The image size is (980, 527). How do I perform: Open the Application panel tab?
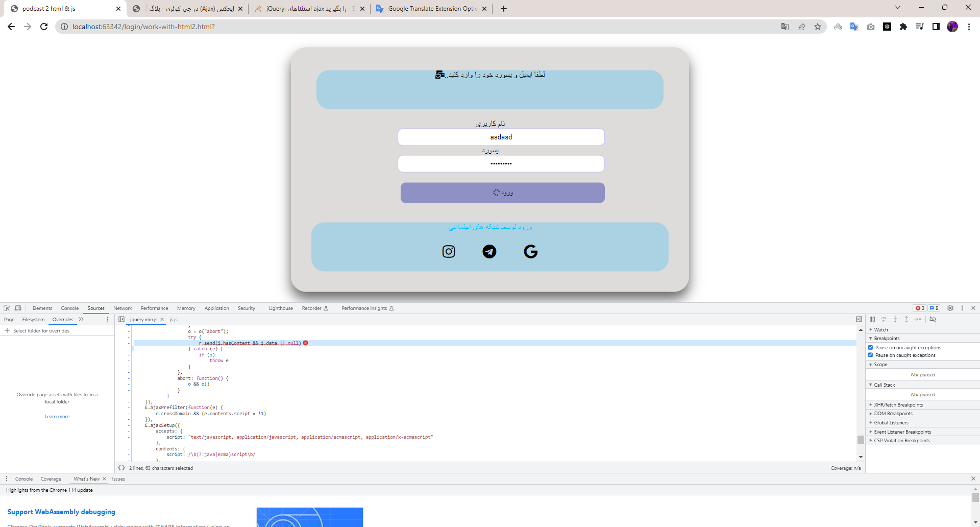tap(216, 308)
